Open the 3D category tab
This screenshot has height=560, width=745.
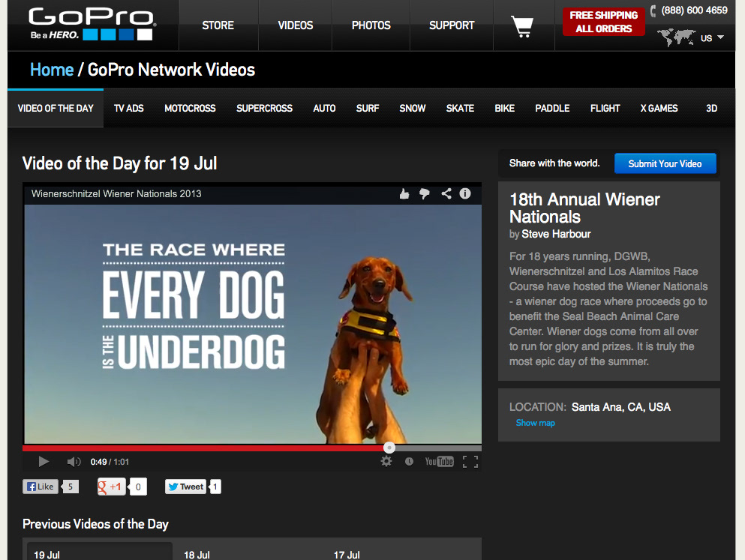click(x=711, y=108)
